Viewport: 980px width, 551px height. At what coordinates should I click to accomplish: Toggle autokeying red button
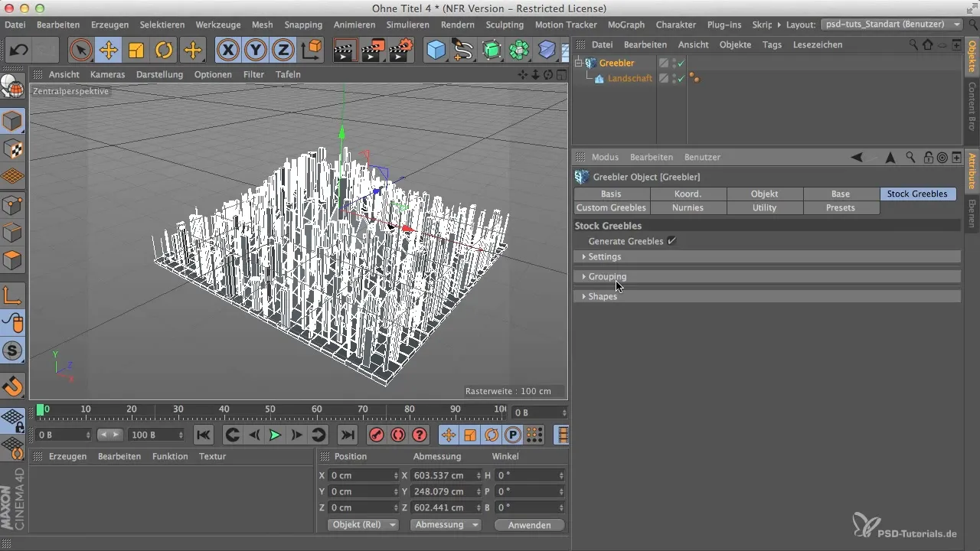click(397, 435)
